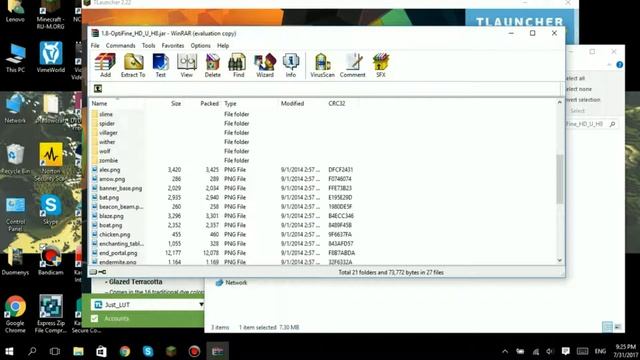Switch Explorer to details view icon

tap(607, 327)
